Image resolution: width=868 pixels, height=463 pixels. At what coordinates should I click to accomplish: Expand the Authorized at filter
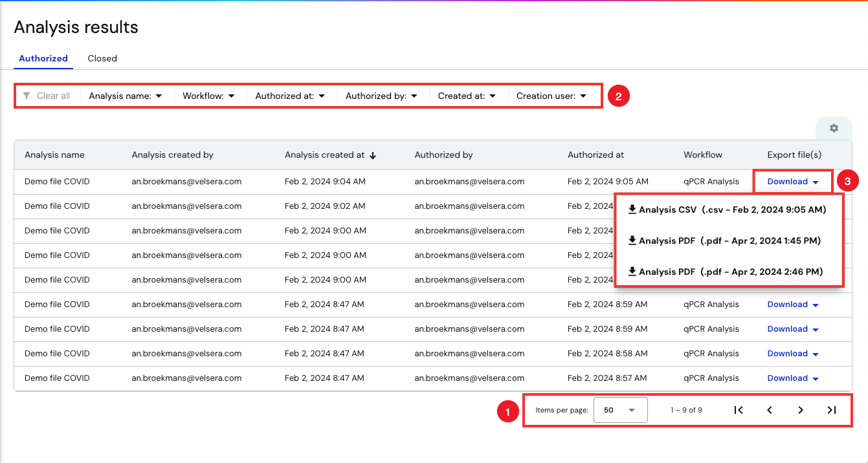pyautogui.click(x=290, y=96)
